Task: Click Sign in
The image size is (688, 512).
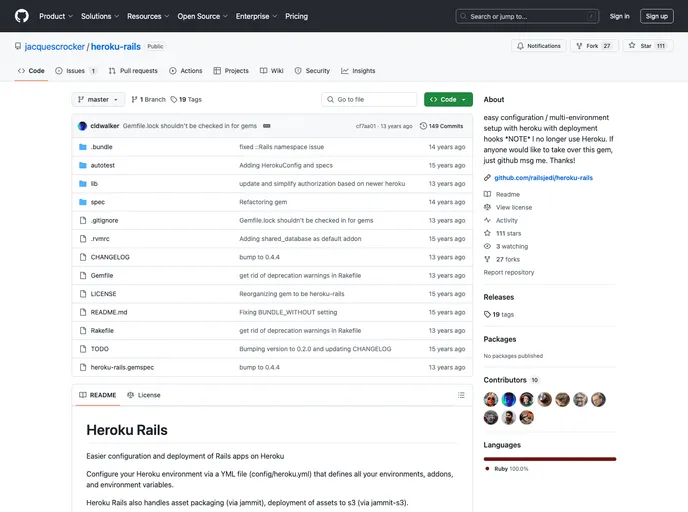Action: 619,16
